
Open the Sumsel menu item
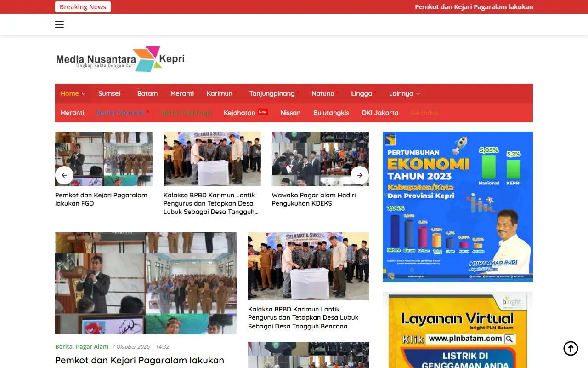[x=109, y=93]
